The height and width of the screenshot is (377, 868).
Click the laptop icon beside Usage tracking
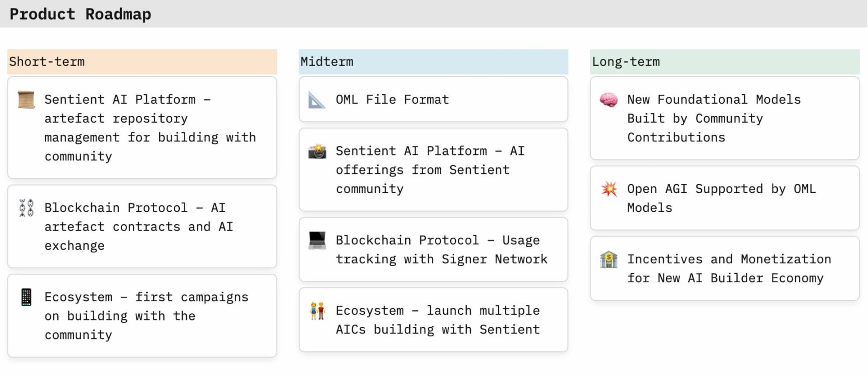tap(317, 240)
